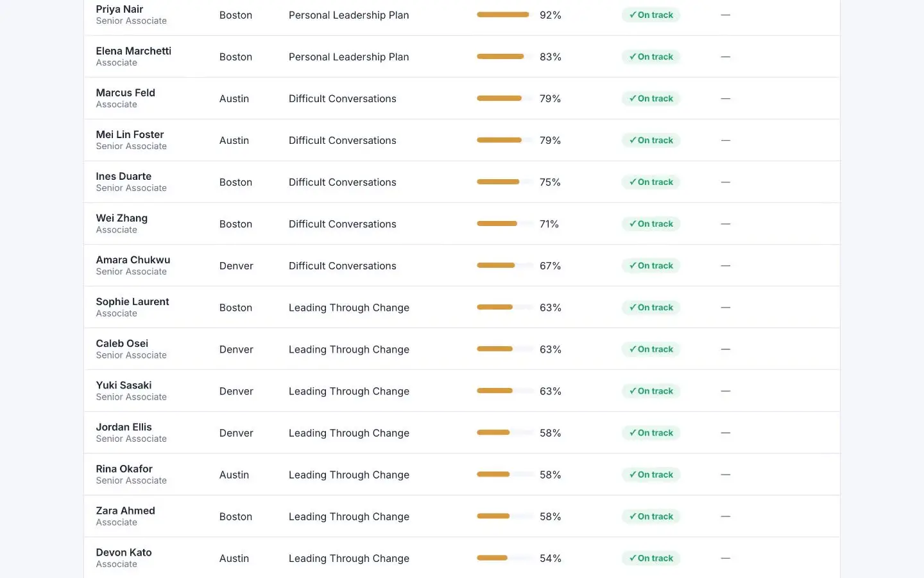
Task: Open Mei Lin Foster's entry
Action: click(x=130, y=134)
